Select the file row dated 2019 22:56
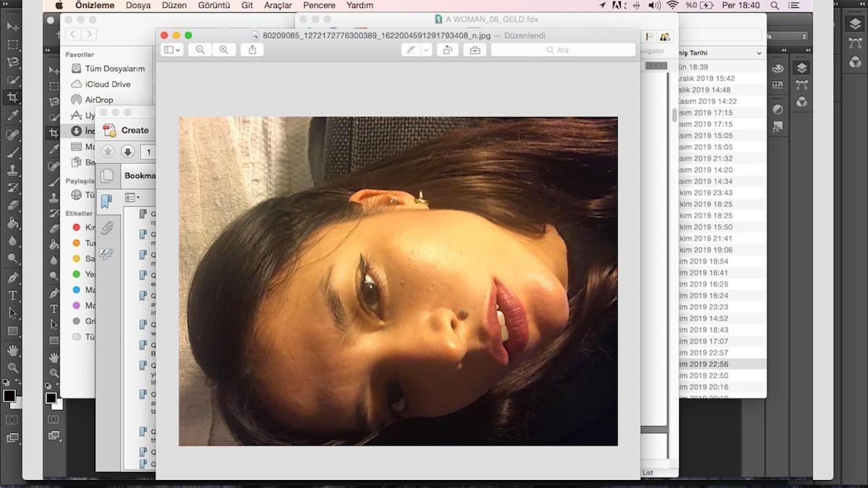Viewport: 868px width, 488px height. [x=721, y=364]
